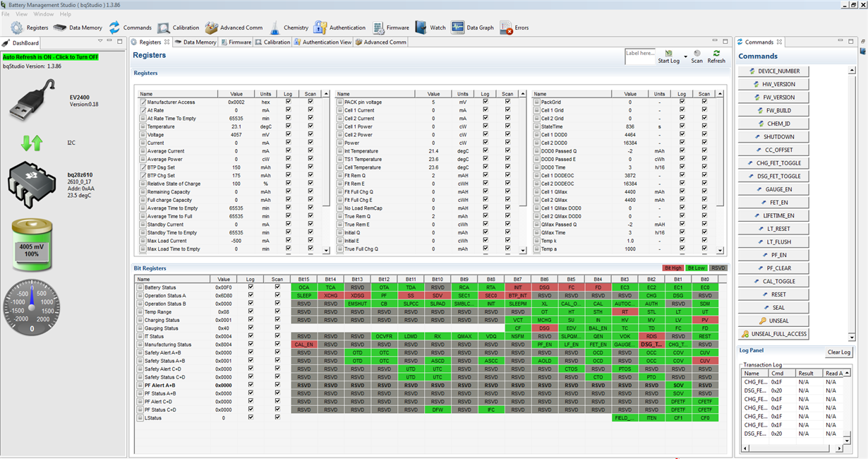868x459 pixels.
Task: Click the Start Log icon
Action: point(668,54)
